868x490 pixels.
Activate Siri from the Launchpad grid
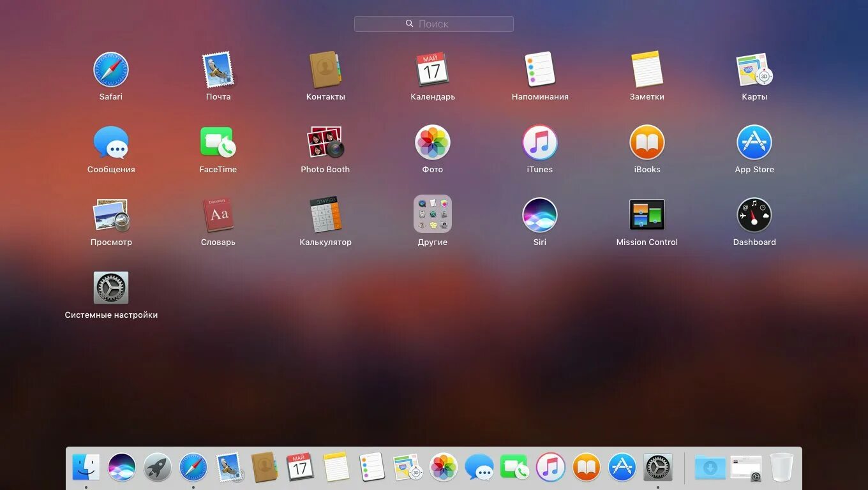pos(540,216)
